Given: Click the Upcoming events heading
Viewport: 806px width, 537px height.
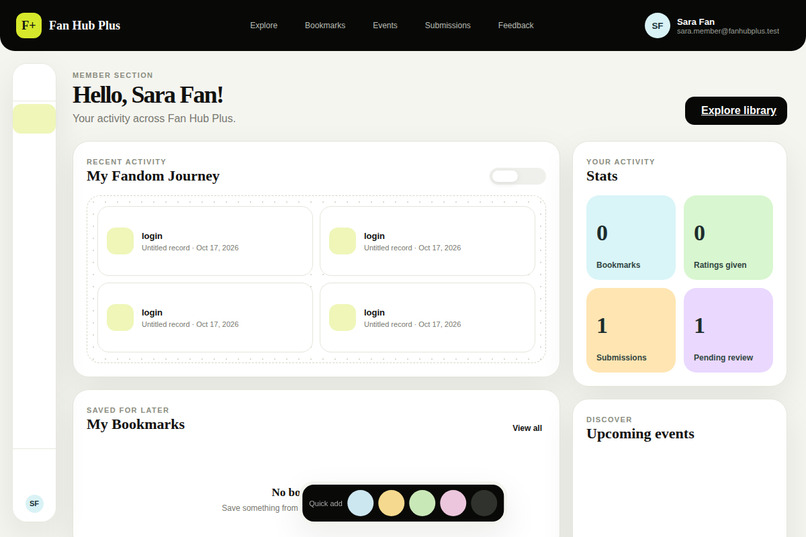Looking at the screenshot, I should coord(640,434).
